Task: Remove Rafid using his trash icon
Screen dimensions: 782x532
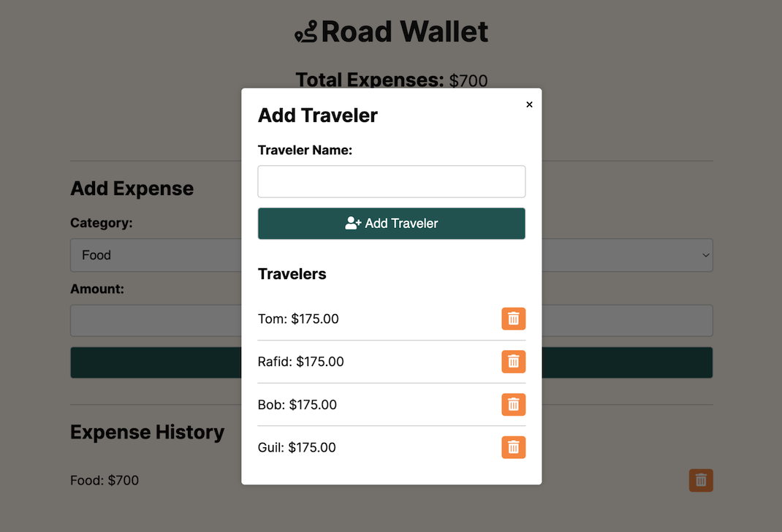Action: 513,362
